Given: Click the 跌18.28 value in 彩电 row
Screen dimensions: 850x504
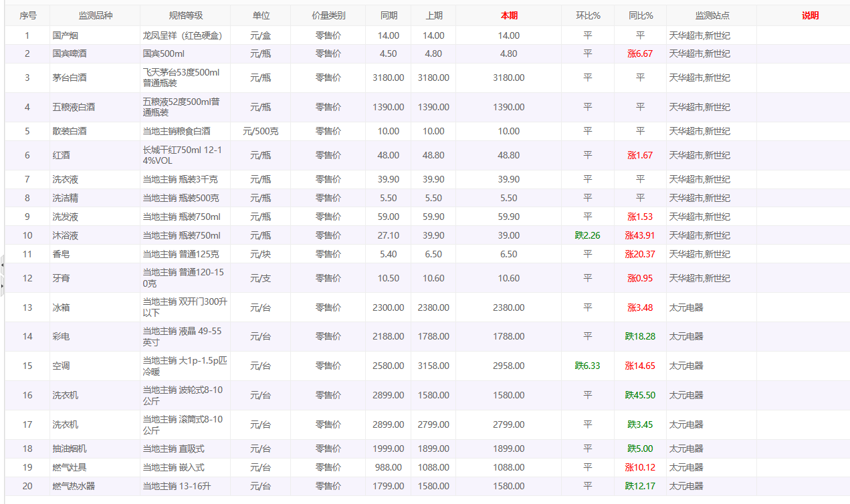Looking at the screenshot, I should tap(640, 336).
